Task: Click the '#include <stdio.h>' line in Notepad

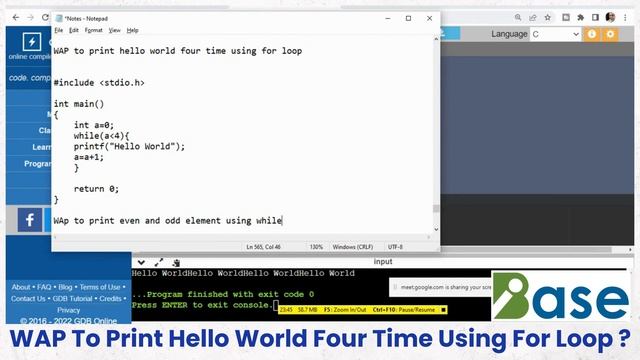Action: click(99, 83)
